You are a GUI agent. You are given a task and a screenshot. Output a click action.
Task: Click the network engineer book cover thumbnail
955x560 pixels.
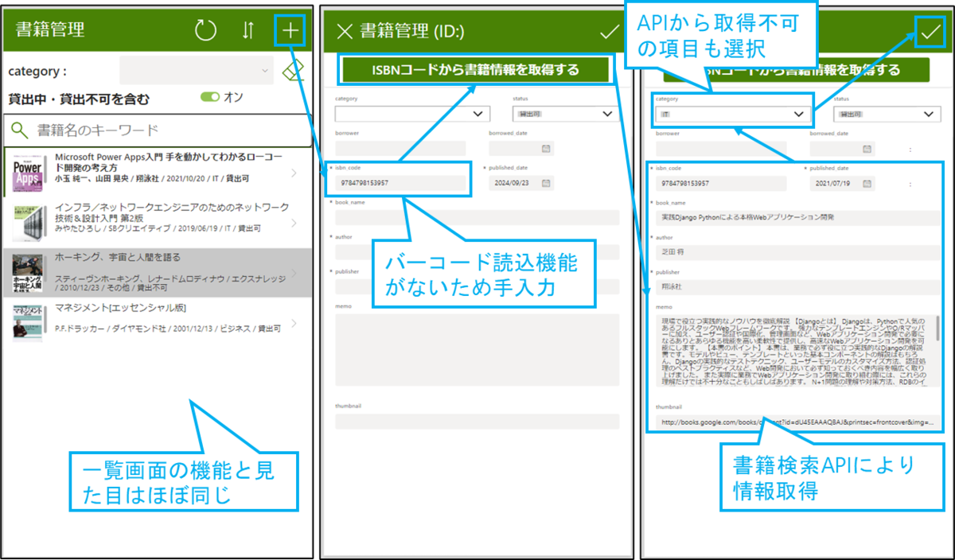28,223
